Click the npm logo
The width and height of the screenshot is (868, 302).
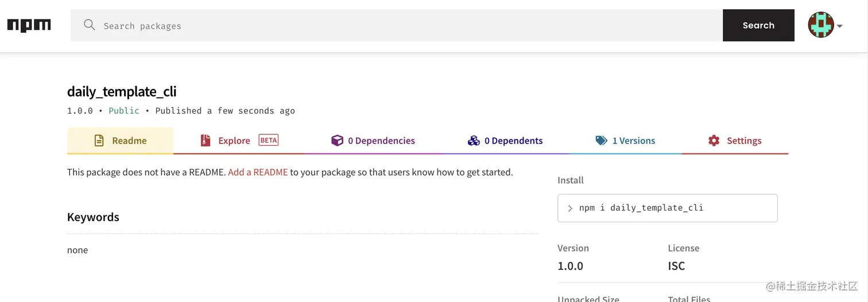29,25
